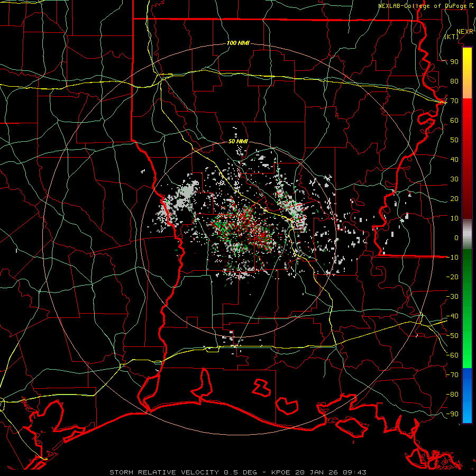
Task: Click the green band of color bar
Action: point(467,308)
